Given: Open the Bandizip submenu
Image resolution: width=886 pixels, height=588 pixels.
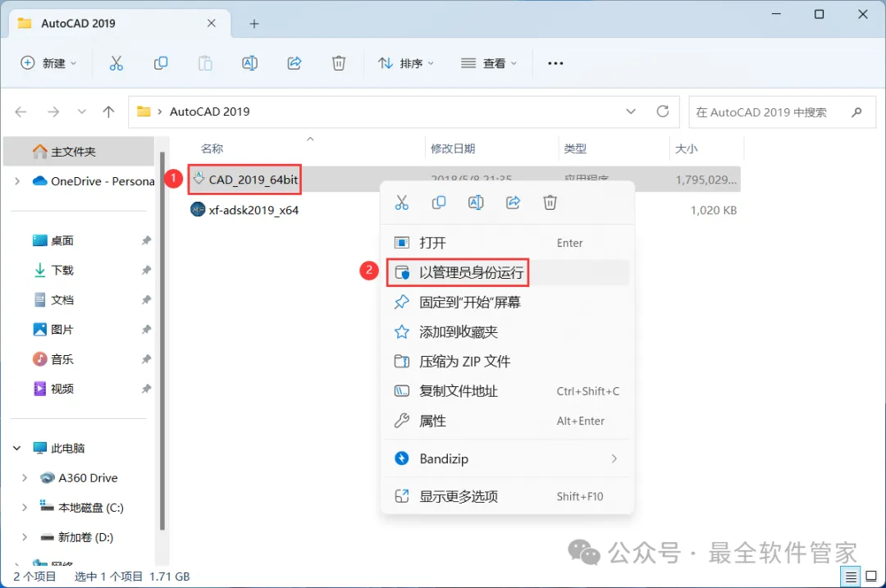Looking at the screenshot, I should pos(508,458).
